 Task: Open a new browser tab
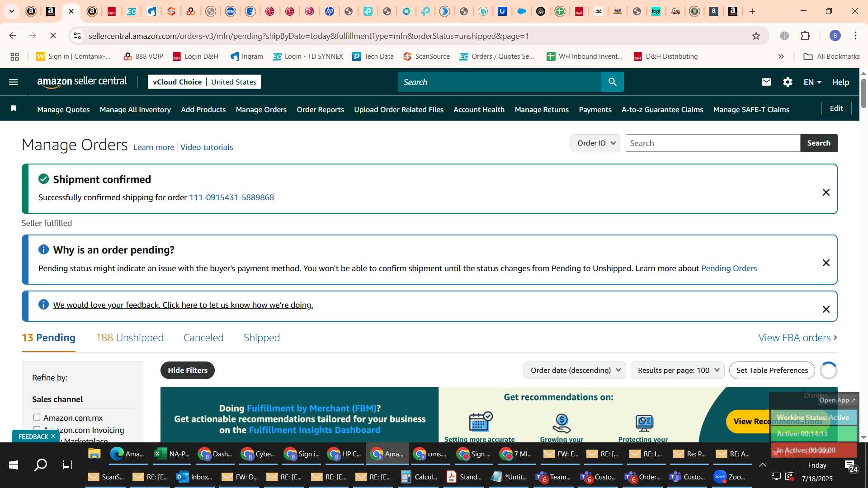[752, 11]
